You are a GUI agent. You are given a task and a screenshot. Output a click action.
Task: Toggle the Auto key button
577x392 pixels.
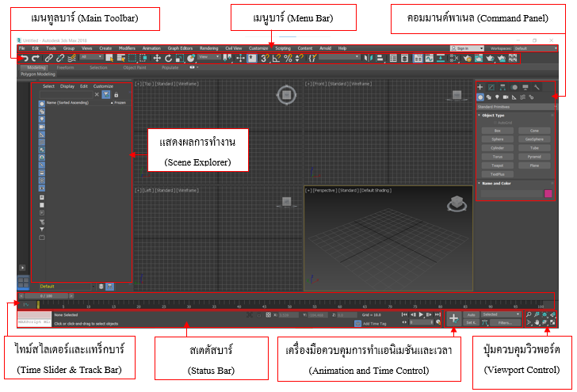(x=471, y=314)
